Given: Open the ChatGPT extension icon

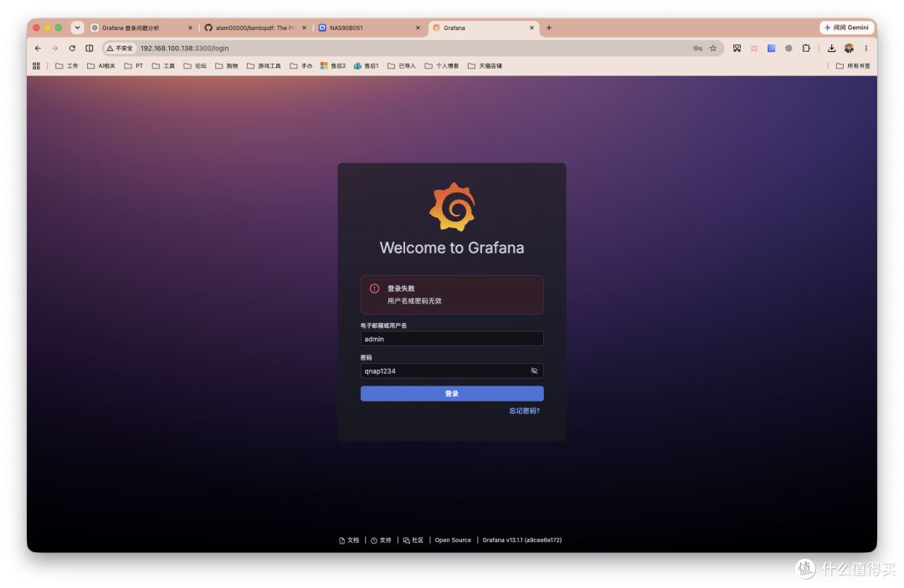Looking at the screenshot, I should pos(788,49).
